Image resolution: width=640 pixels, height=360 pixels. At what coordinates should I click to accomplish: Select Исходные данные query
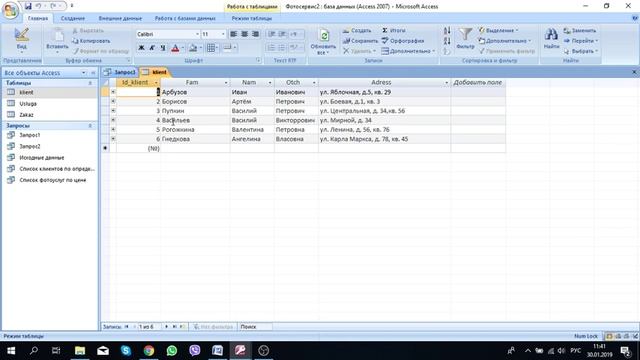tap(42, 158)
